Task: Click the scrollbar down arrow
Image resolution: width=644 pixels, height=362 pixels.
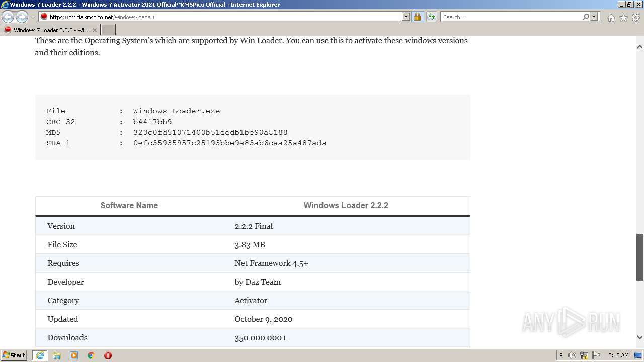Action: pyautogui.click(x=640, y=337)
